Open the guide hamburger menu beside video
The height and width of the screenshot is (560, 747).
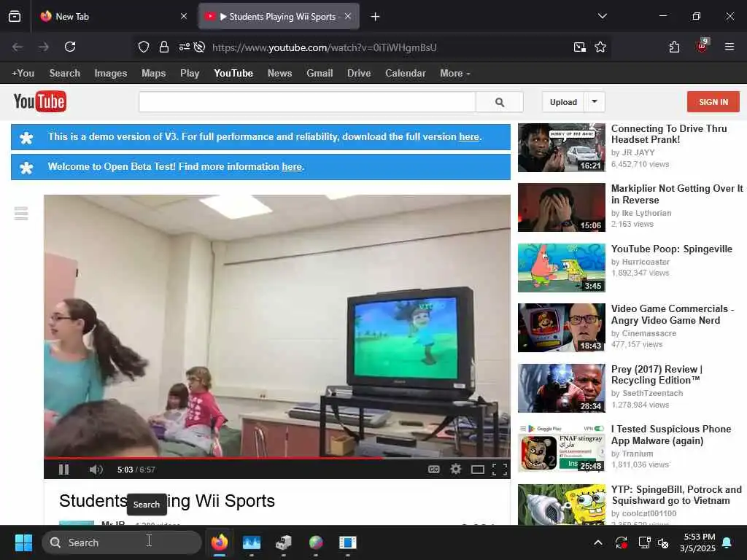(x=21, y=214)
